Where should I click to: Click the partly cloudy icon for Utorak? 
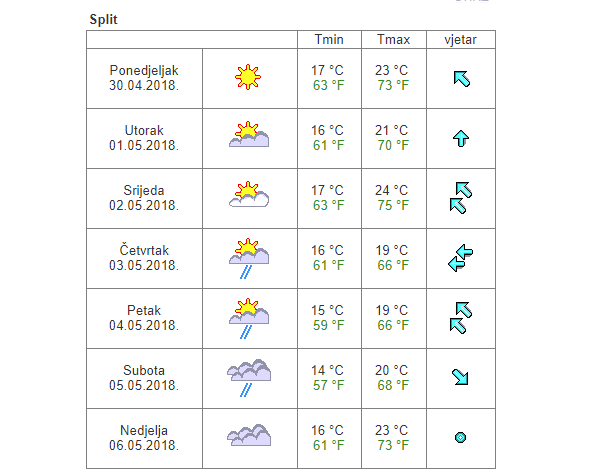(249, 134)
